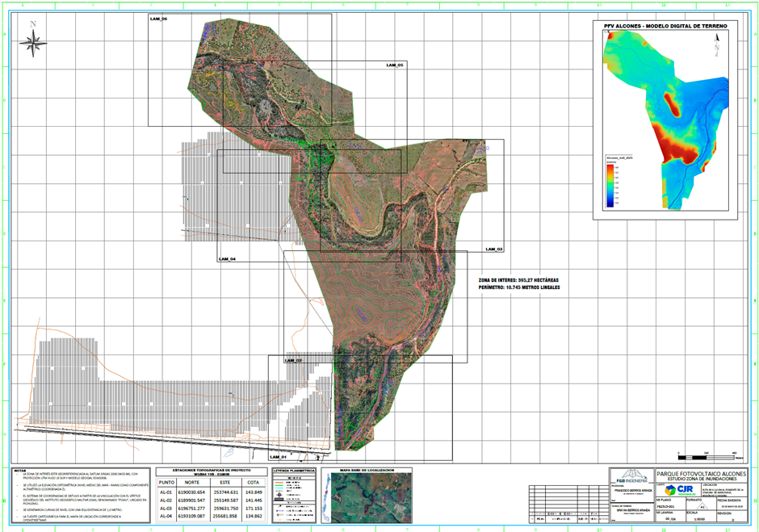The image size is (759, 532).
Task: Click the 'Nº PLANO' field label
Action: 663,500
